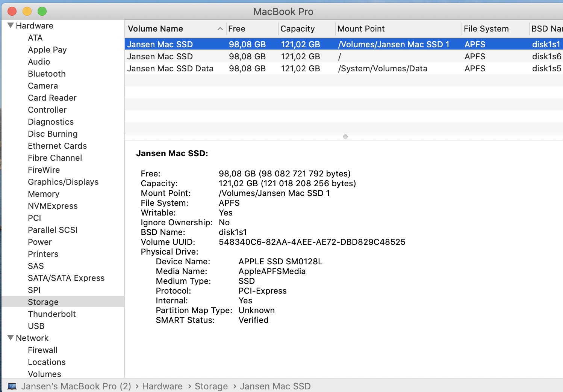Click the Mount Point column header

click(x=398, y=29)
